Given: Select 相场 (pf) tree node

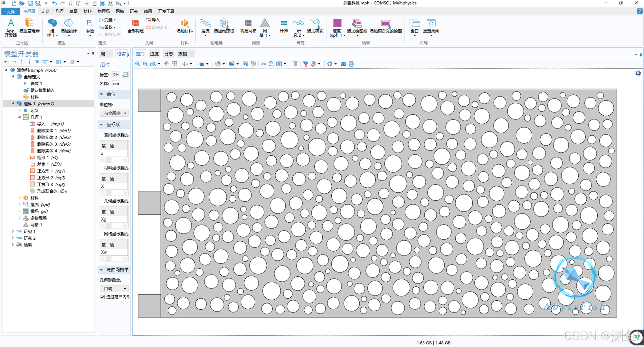Looking at the screenshot, I should coord(39,211).
